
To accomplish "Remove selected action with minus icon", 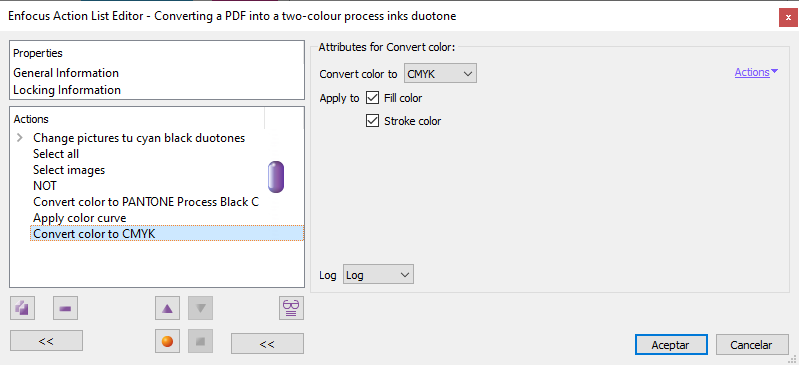I will click(66, 308).
